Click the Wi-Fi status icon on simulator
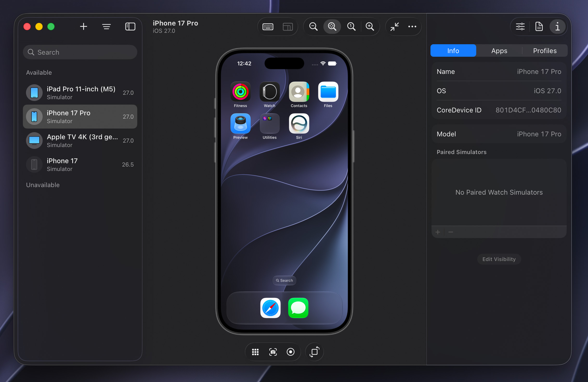This screenshot has height=382, width=588. [x=323, y=63]
